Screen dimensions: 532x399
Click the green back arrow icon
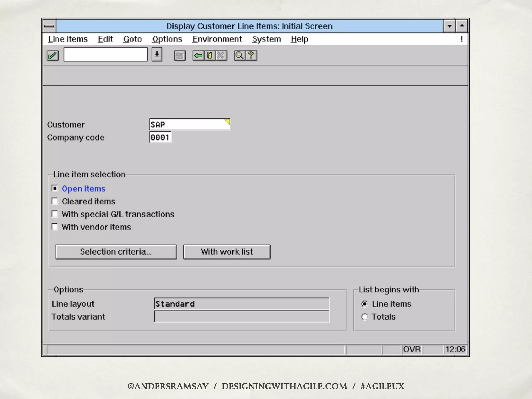[198, 56]
